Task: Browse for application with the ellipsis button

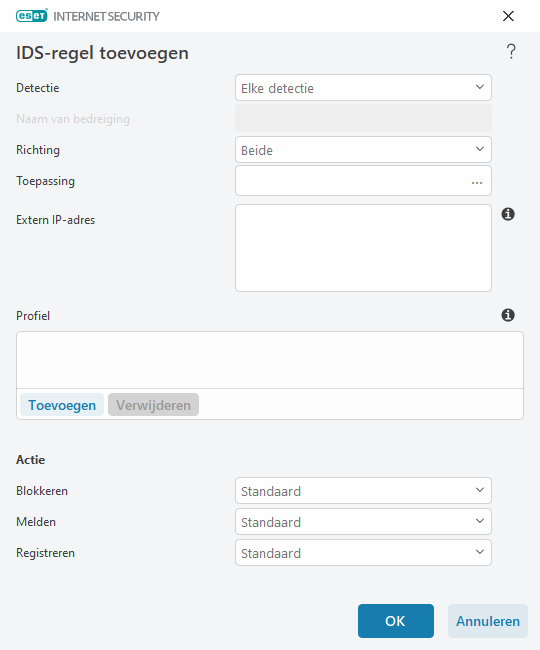Action: coord(477,182)
